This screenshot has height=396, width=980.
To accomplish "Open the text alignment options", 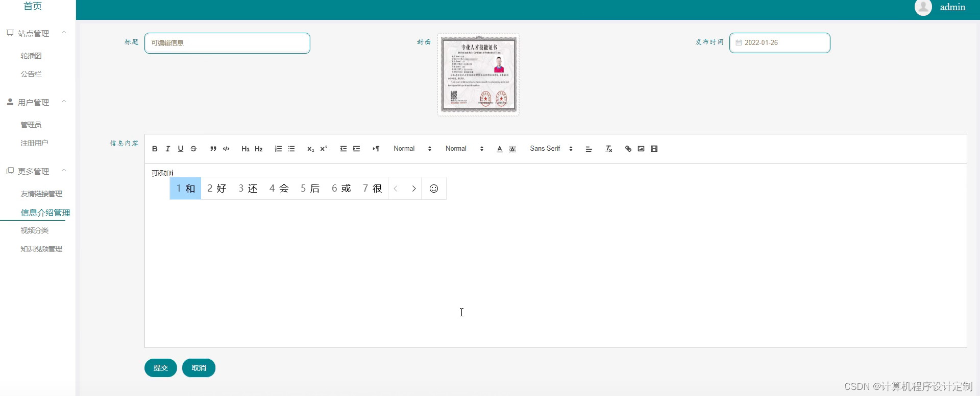I will (589, 149).
